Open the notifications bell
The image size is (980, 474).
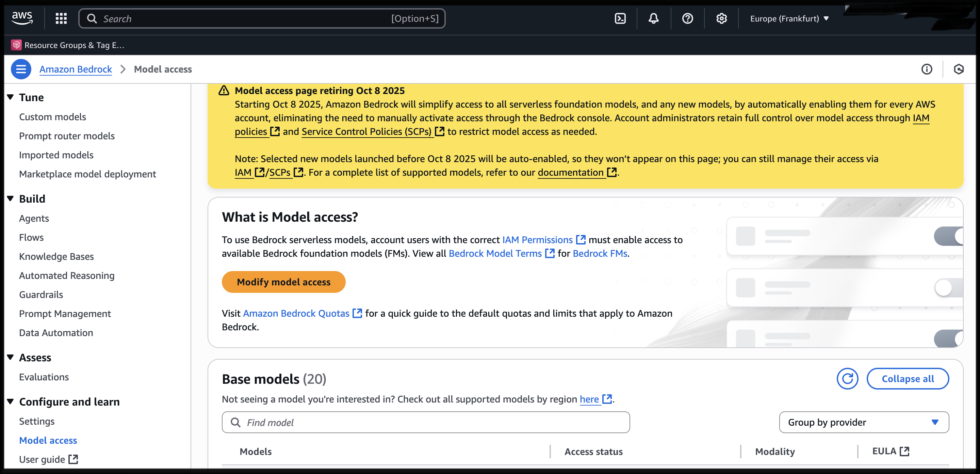click(x=653, y=18)
